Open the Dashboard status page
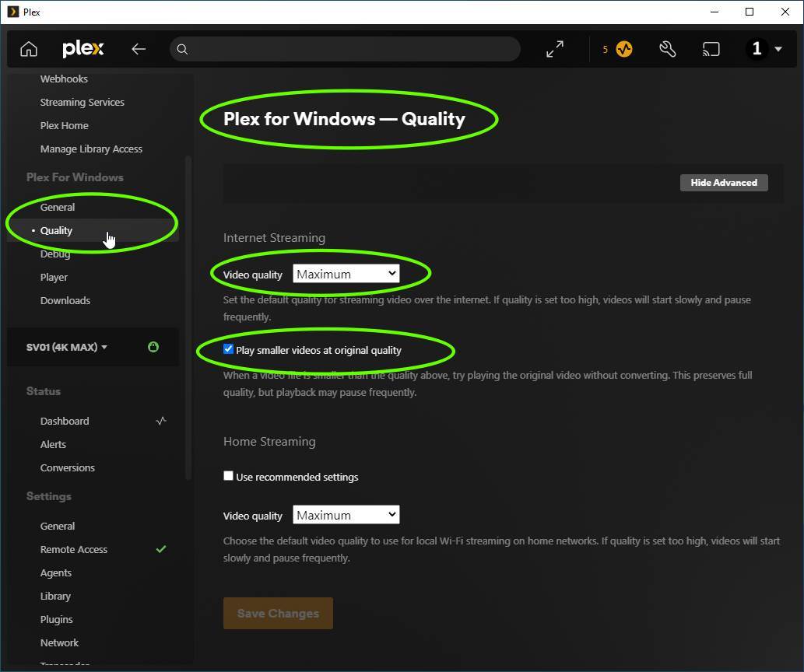This screenshot has width=804, height=672. click(x=65, y=421)
